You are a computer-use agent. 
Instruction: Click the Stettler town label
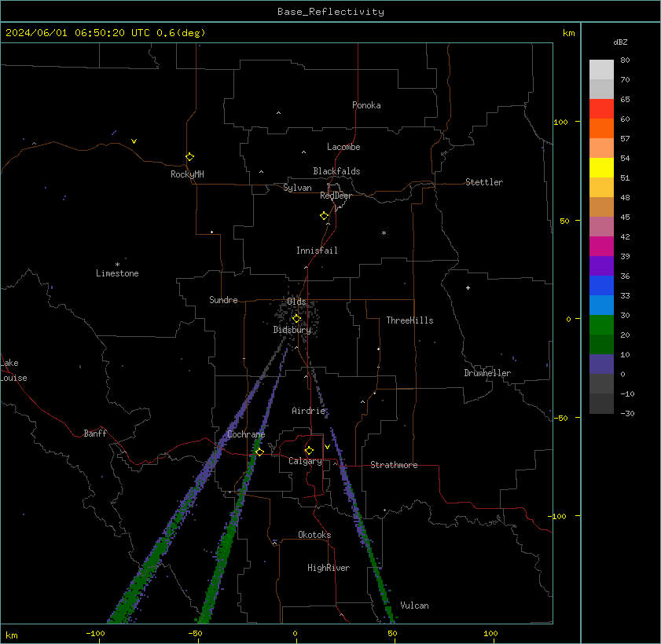tap(484, 182)
